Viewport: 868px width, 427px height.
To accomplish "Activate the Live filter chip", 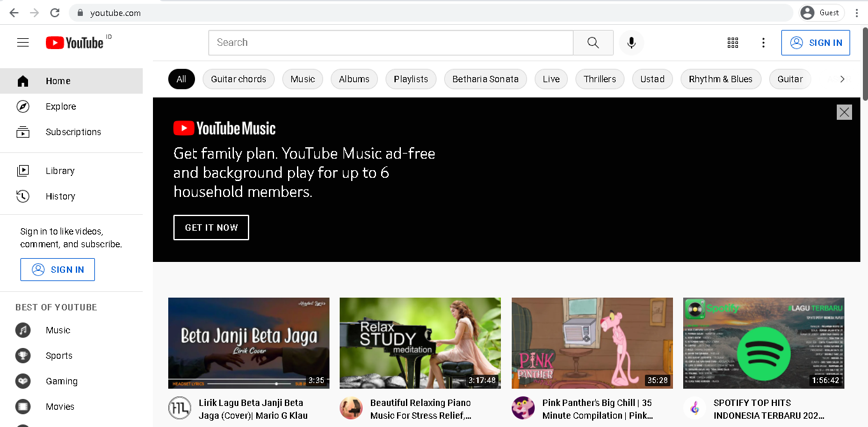I will pyautogui.click(x=551, y=79).
